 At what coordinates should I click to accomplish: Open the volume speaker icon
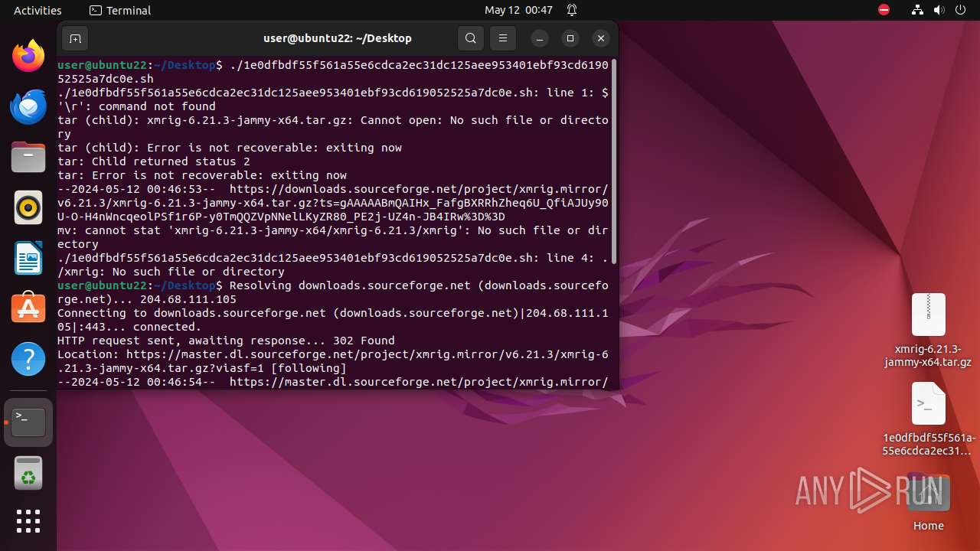point(939,10)
